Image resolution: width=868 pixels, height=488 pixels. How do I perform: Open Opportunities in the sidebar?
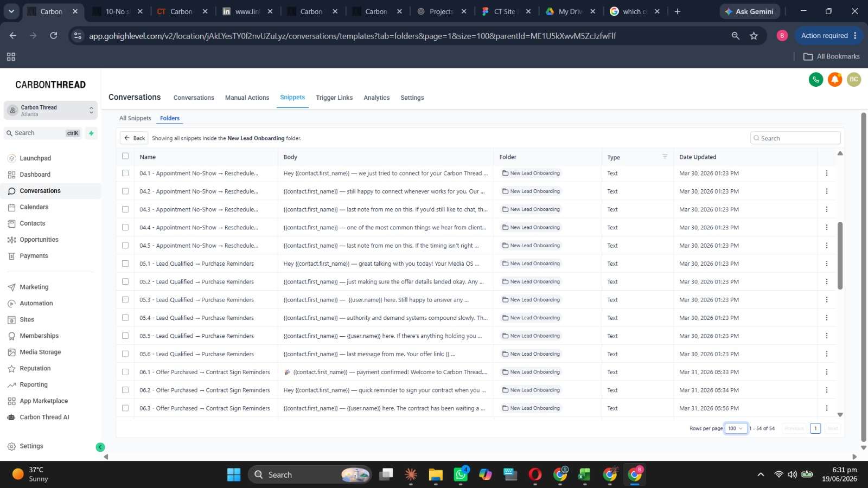point(39,240)
